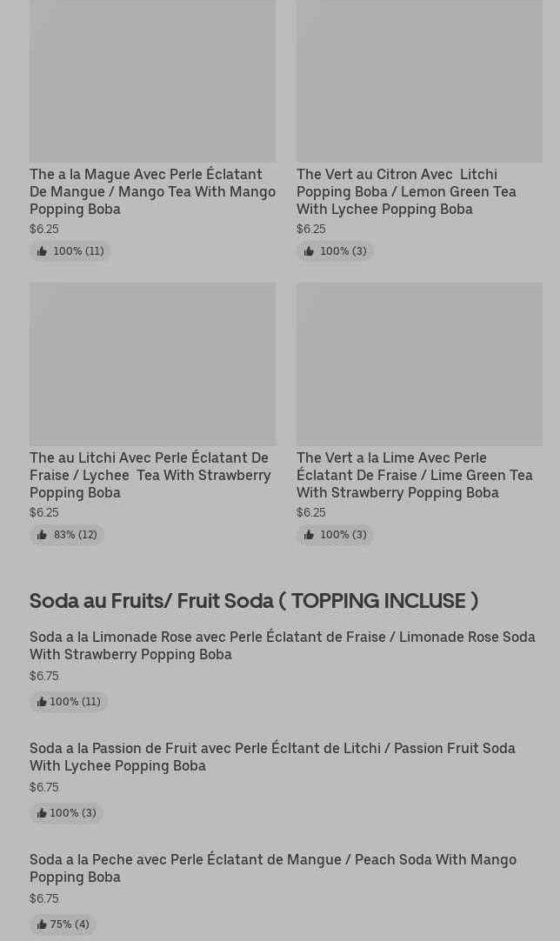560x941 pixels.
Task: Click thumbs-up icon under Lime Green Tea
Action: point(309,535)
